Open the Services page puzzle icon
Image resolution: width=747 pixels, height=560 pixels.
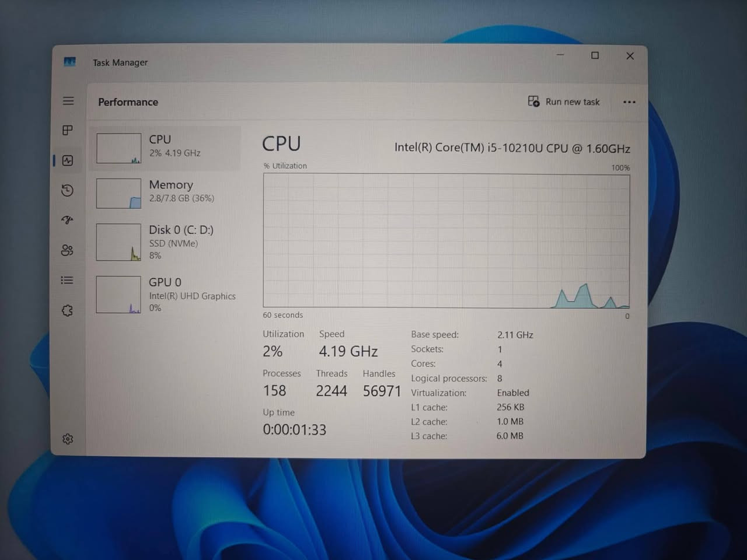coord(68,310)
